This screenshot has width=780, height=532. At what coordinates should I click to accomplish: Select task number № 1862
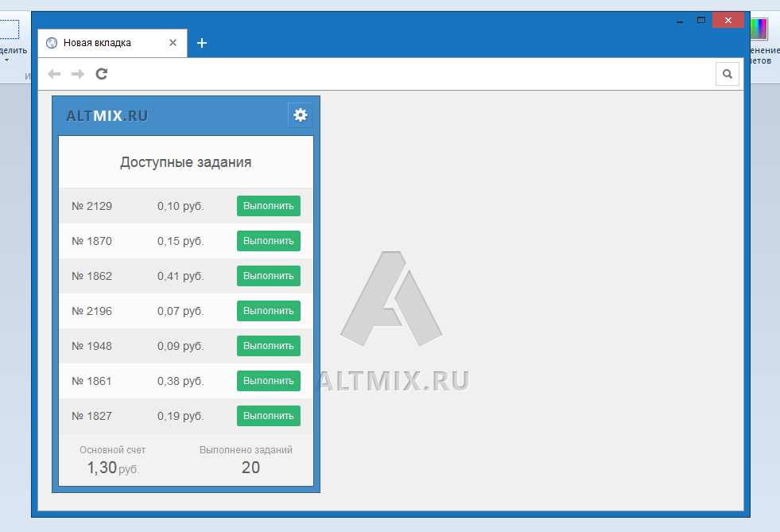[92, 276]
